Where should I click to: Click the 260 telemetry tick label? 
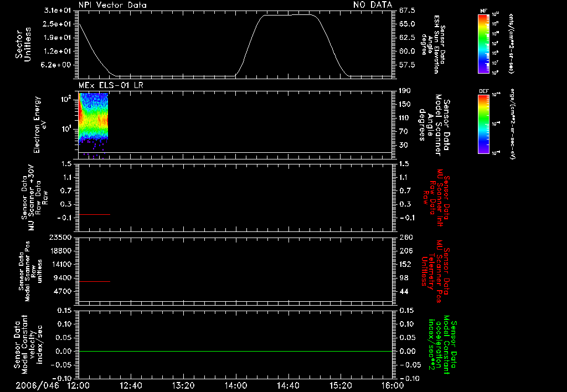(x=406, y=238)
